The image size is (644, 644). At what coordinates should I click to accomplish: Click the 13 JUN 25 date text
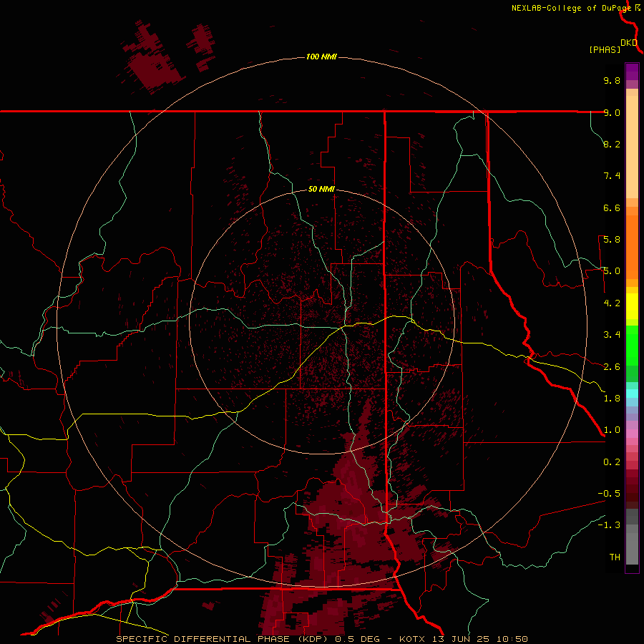pos(462,639)
